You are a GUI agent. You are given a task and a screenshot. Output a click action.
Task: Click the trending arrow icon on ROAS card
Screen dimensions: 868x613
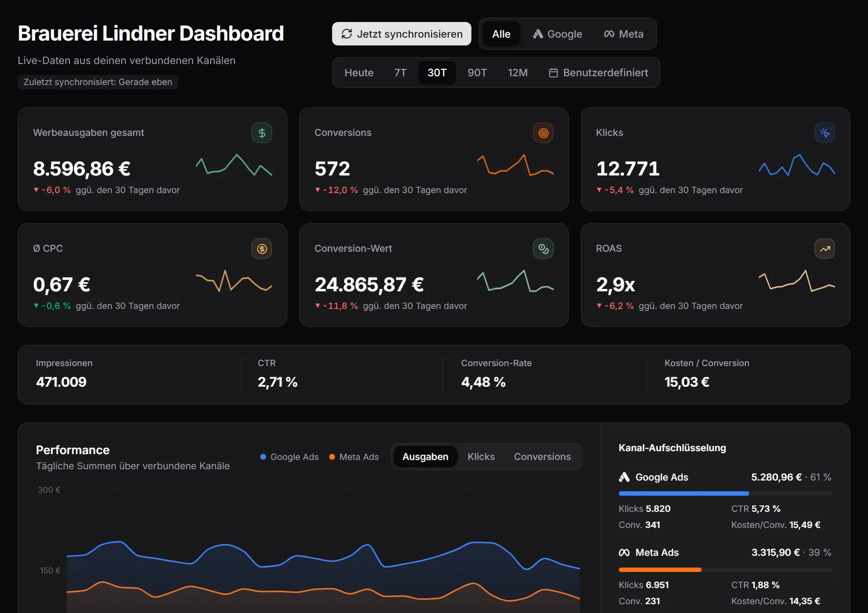tap(825, 249)
